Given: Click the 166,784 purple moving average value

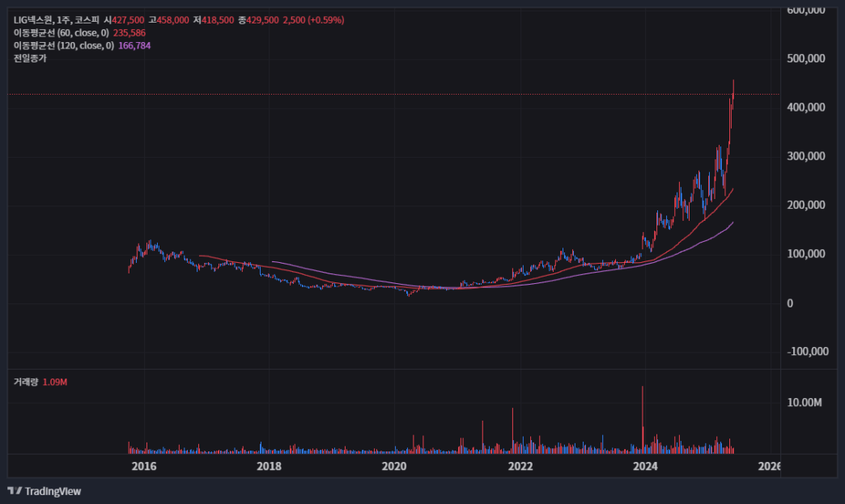Looking at the screenshot, I should pos(134,46).
